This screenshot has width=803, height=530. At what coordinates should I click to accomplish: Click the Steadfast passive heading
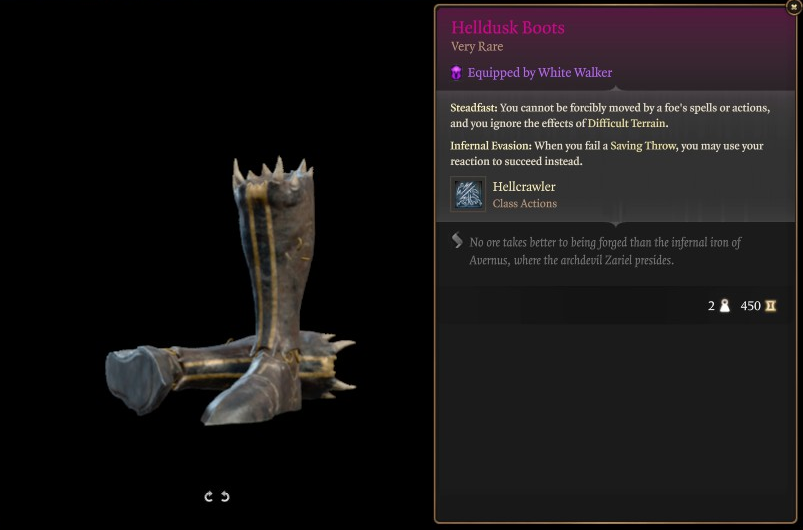click(x=474, y=108)
